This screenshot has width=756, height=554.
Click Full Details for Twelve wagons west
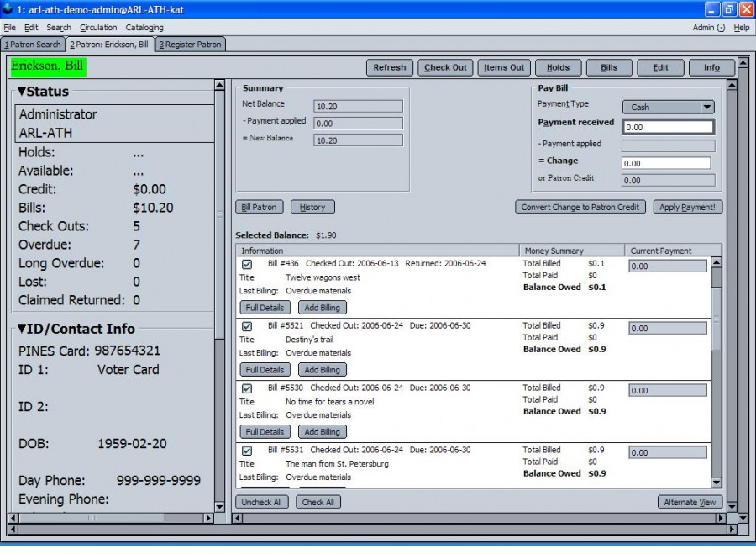[265, 308]
